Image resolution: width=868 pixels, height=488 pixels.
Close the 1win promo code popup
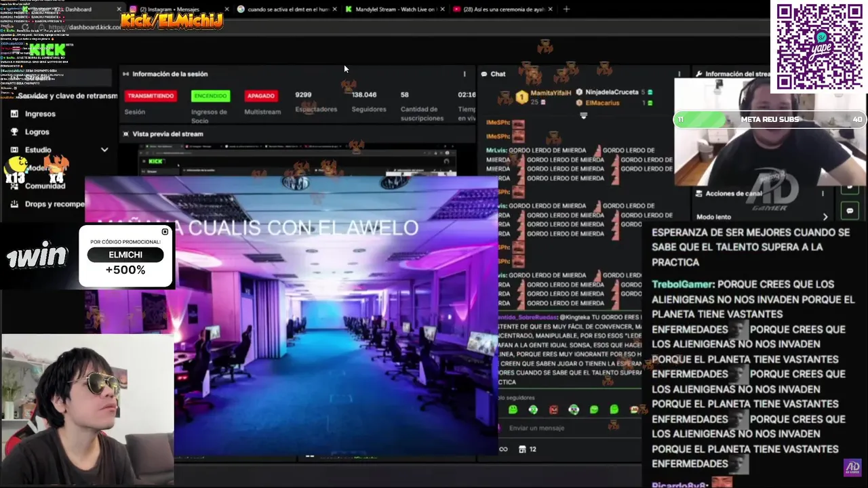coord(165,232)
